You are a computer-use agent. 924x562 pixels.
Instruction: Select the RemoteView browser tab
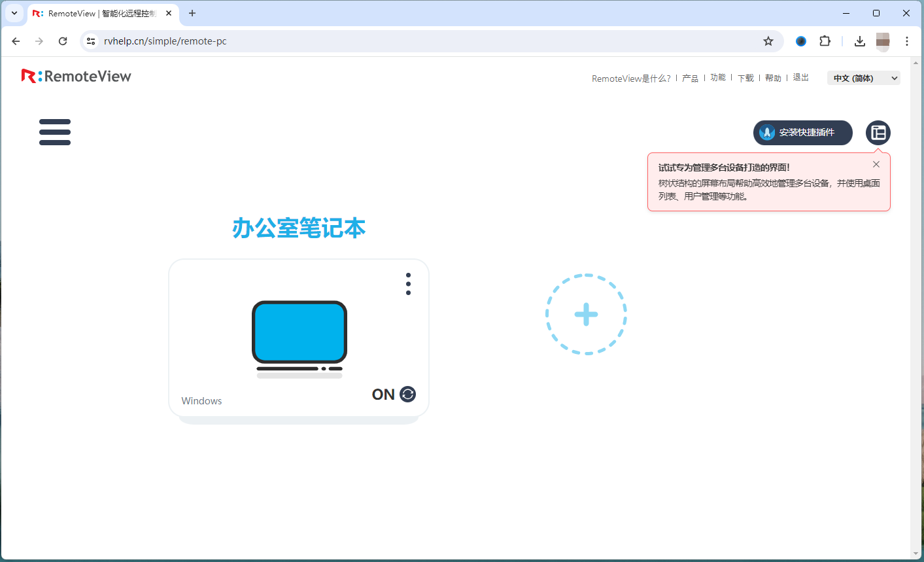(x=103, y=13)
